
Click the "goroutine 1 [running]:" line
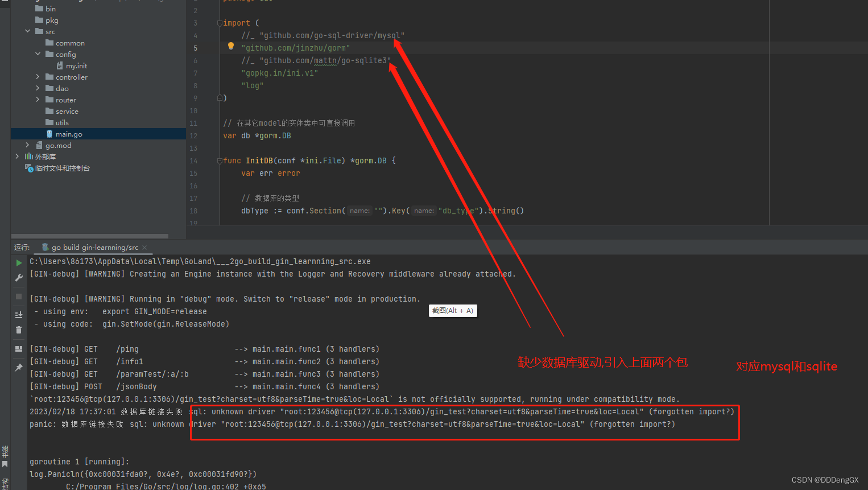[80, 462]
